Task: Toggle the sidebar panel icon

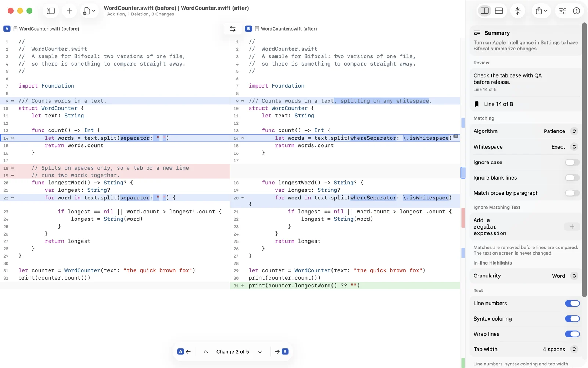Action: click(51, 11)
